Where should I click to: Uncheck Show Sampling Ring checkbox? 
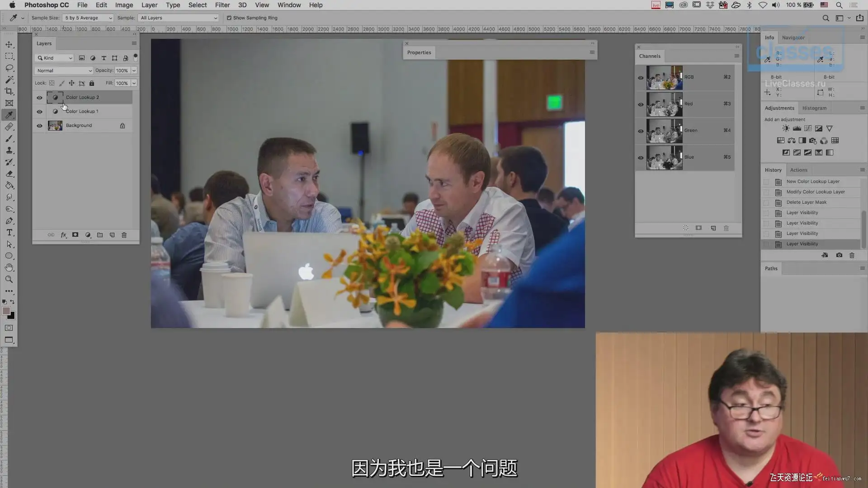coord(229,18)
